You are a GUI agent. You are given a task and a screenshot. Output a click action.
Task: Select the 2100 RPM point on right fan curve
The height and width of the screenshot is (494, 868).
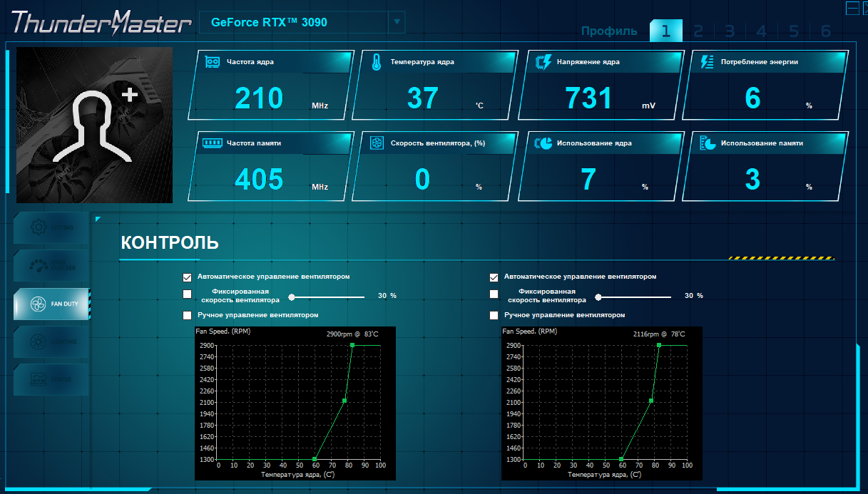click(651, 401)
